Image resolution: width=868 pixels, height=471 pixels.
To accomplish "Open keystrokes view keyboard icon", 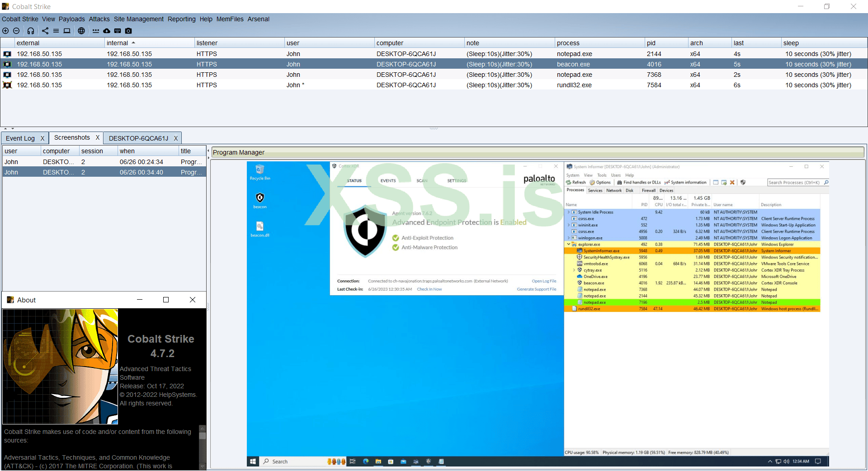I will 118,31.
